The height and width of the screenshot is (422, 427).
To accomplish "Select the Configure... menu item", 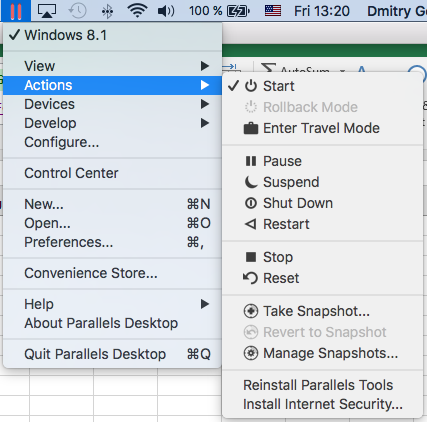I will 113,142.
